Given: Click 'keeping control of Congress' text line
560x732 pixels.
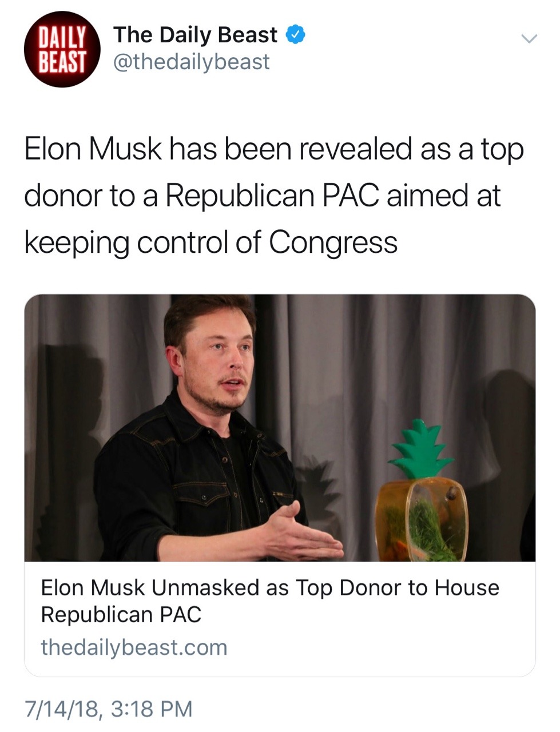Looking at the screenshot, I should pyautogui.click(x=211, y=242).
